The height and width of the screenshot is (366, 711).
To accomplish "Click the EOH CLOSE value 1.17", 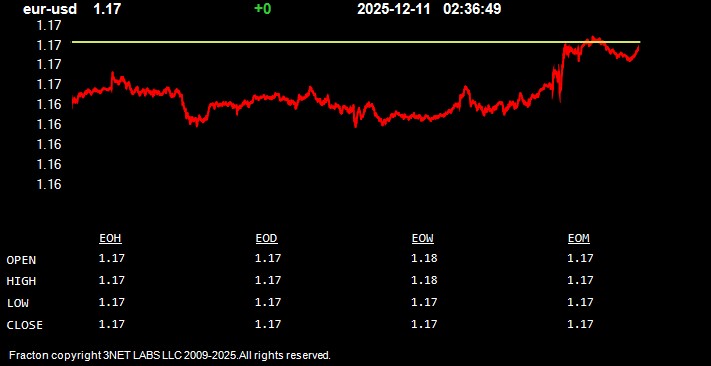I will [112, 324].
